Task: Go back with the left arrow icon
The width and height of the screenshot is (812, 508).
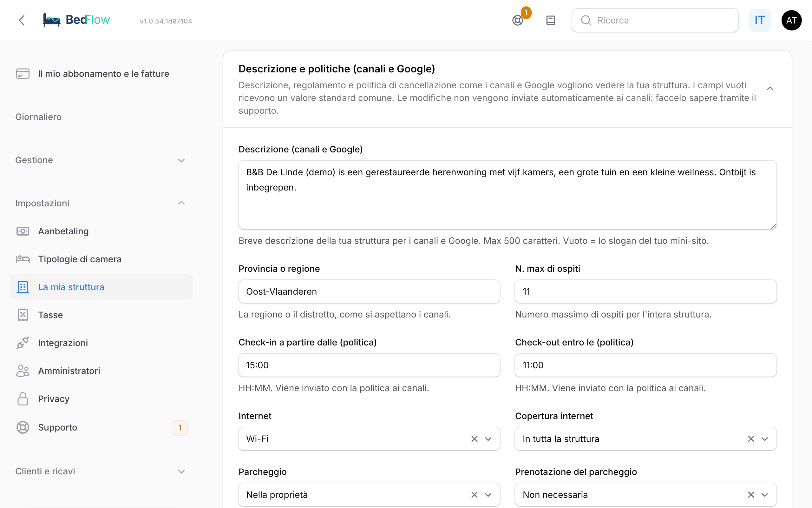Action: click(22, 21)
